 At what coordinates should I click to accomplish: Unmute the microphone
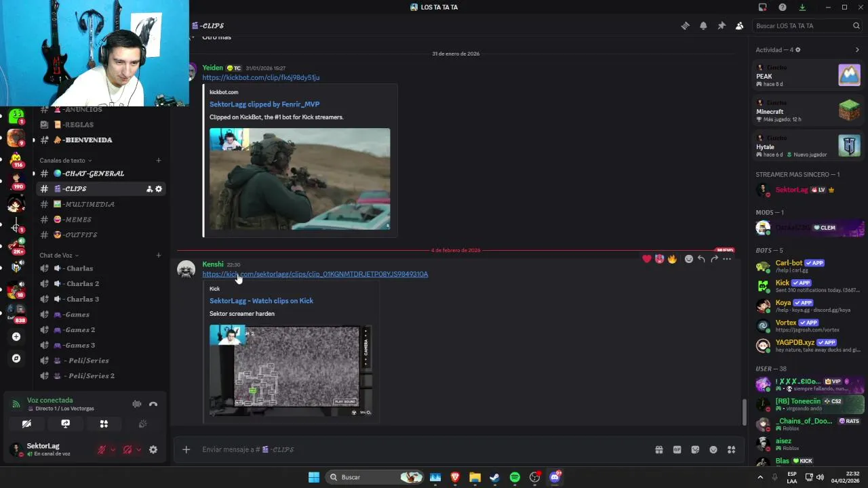coord(102,449)
